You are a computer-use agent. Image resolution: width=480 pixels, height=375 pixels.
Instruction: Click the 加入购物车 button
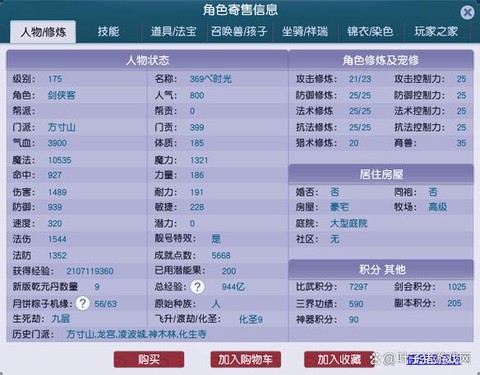(245, 359)
